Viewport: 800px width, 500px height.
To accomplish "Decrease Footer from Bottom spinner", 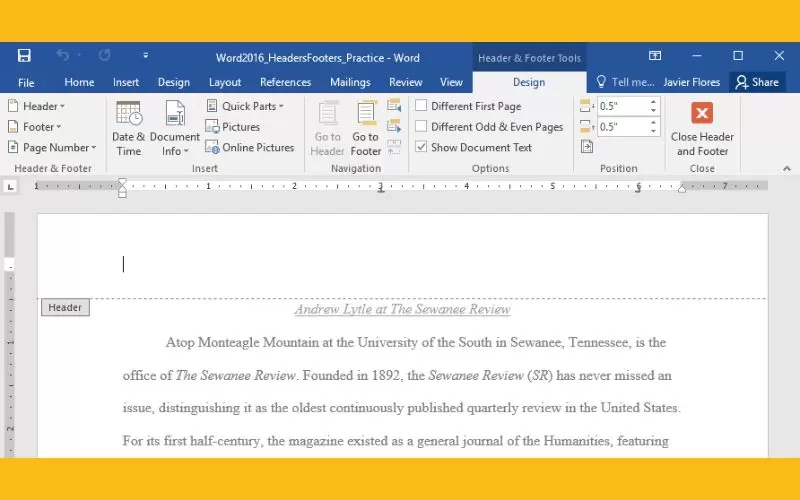I will click(x=653, y=131).
